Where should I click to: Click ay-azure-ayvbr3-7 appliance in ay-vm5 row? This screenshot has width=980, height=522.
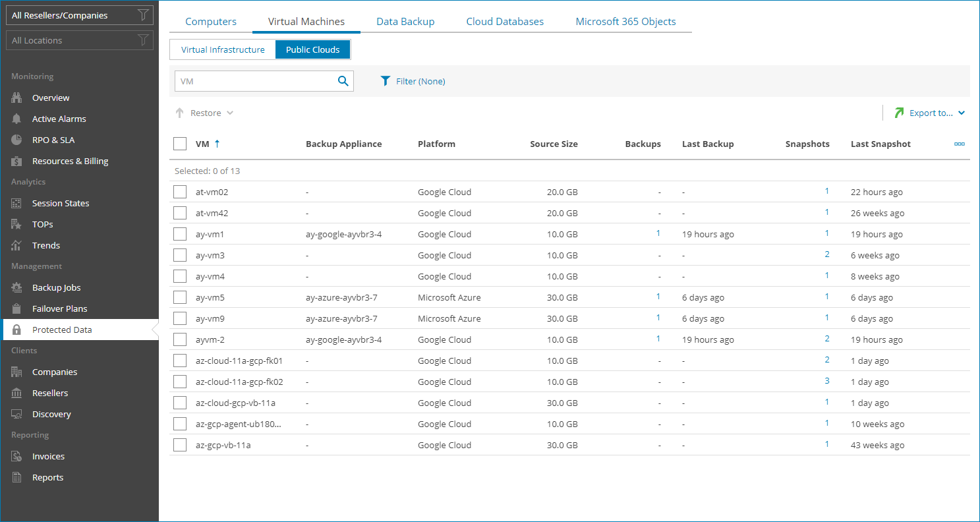(341, 297)
